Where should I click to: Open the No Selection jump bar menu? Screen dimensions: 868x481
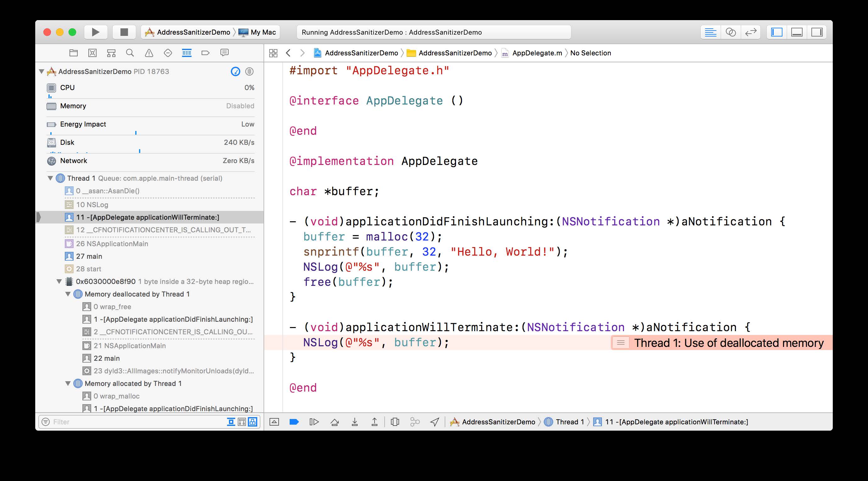coord(590,53)
